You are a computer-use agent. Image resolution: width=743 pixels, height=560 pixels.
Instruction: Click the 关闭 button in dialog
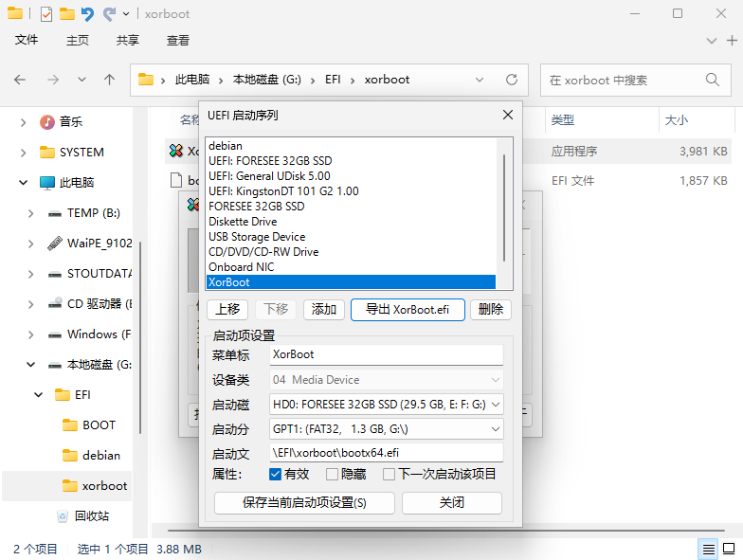451,502
